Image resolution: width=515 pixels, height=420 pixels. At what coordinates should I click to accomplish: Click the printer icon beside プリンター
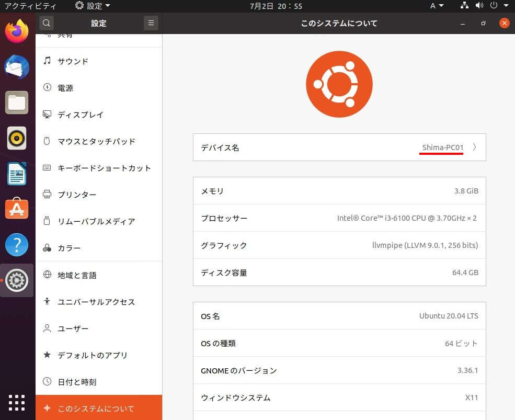pos(47,194)
